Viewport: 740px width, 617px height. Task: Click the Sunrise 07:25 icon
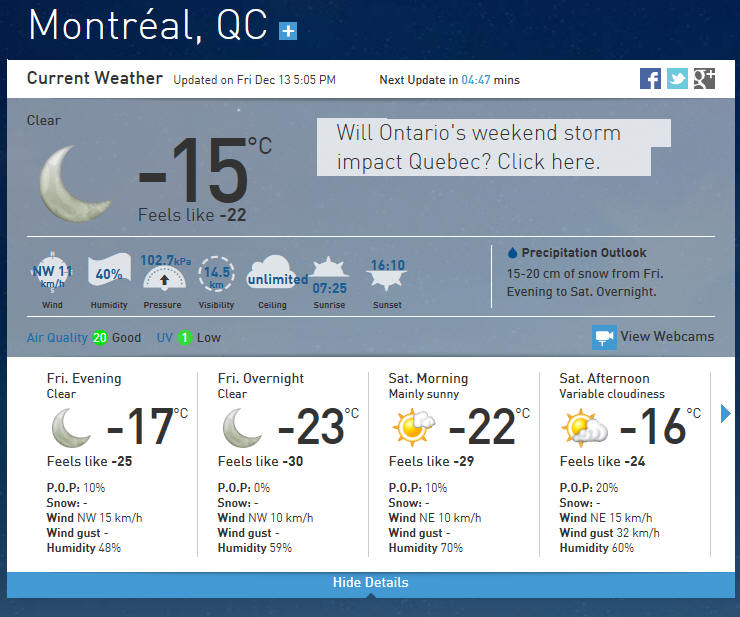tap(329, 276)
